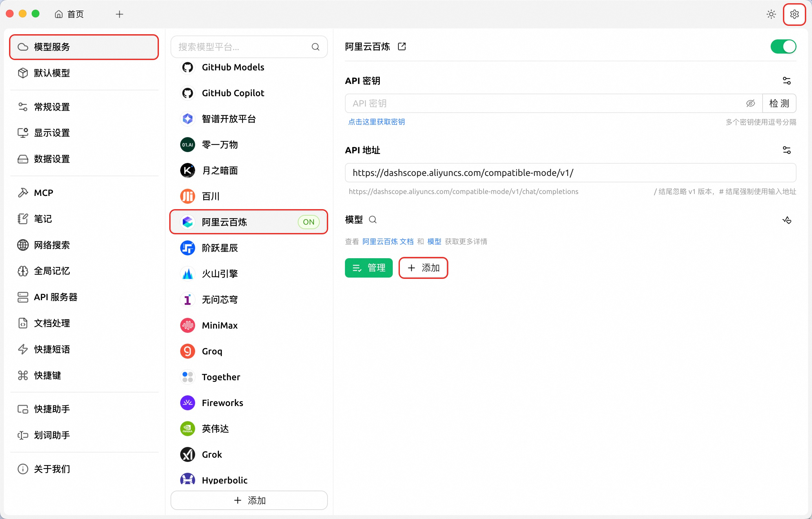
Task: Select 火山引擎 provider
Action: click(249, 274)
